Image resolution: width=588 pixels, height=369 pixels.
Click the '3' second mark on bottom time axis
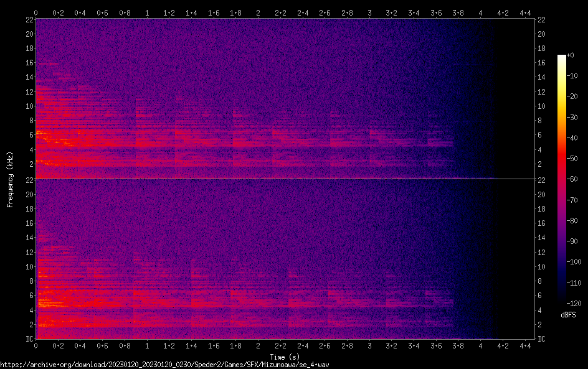tap(369, 345)
